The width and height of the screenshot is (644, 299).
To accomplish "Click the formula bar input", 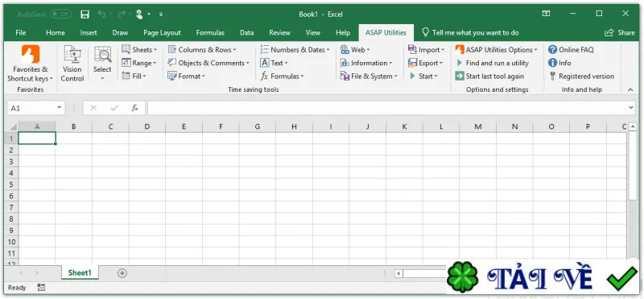I will point(387,108).
